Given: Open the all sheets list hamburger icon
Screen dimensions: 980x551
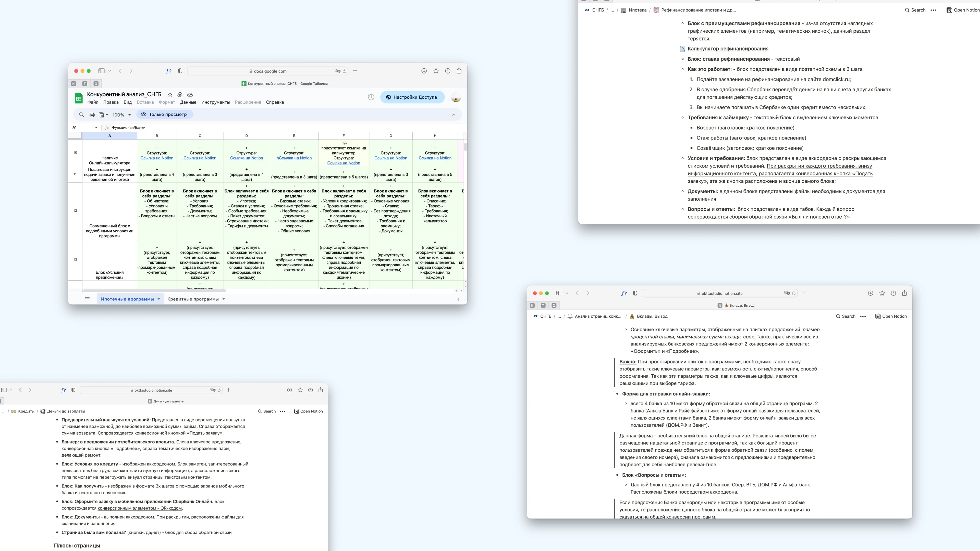Looking at the screenshot, I should [x=87, y=299].
